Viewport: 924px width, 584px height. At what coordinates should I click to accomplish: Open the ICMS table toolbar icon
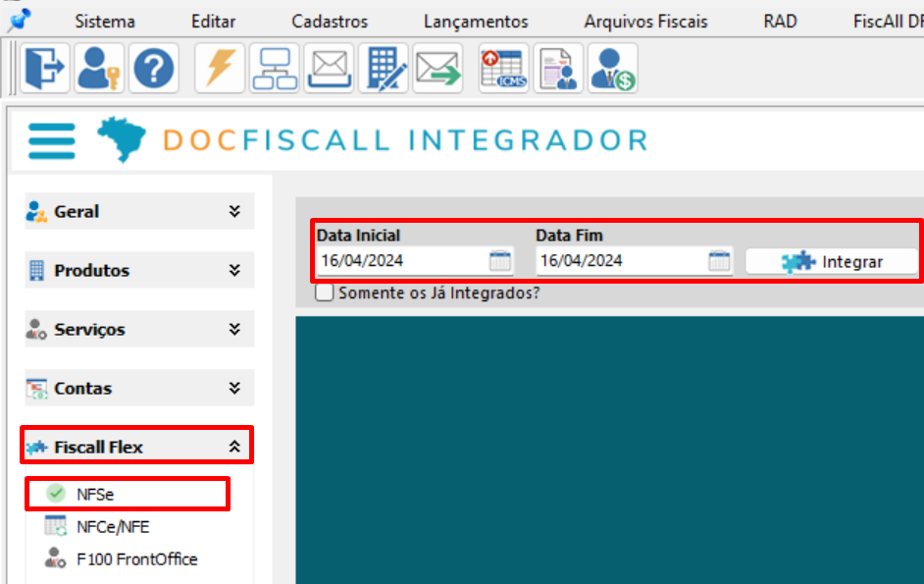click(x=504, y=68)
